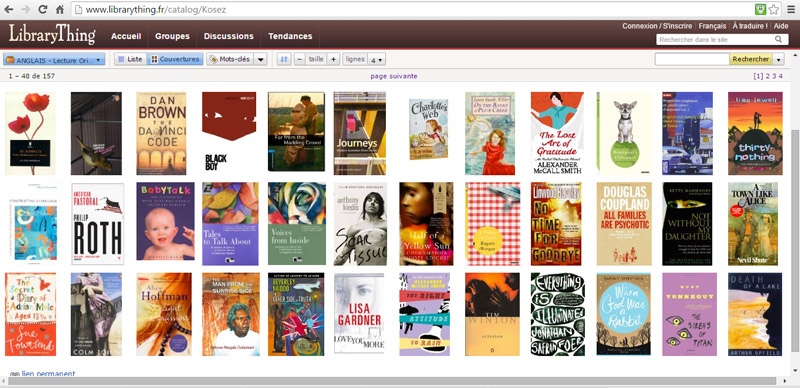Open ANGLAIS - Lecture Ori... collection dropdown
This screenshot has height=388, width=800.
click(55, 60)
